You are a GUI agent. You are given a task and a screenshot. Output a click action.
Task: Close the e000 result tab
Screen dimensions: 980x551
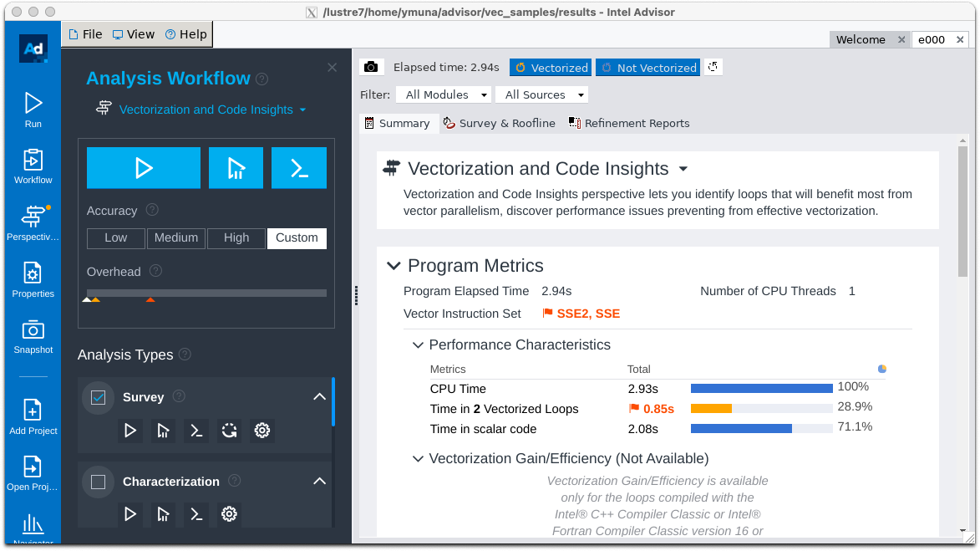click(x=959, y=39)
